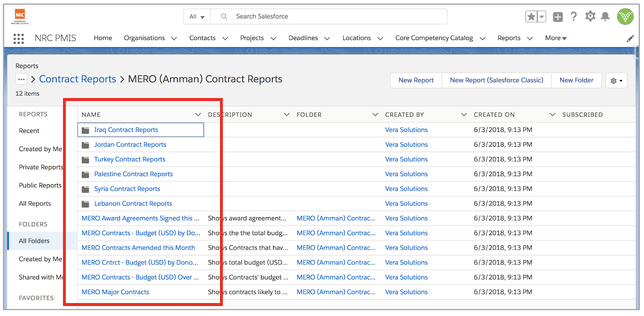
Task: Click the New Report button
Action: point(416,80)
